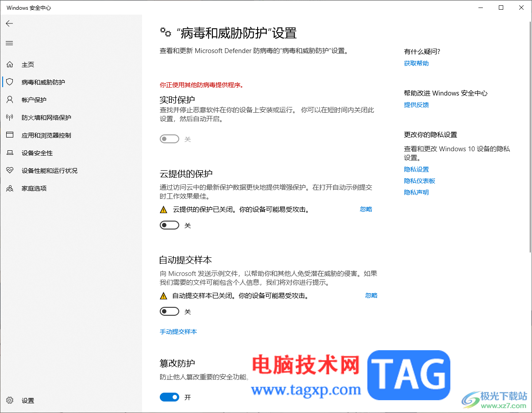Click the shield icon for 病毒和威胁防护

coord(10,82)
